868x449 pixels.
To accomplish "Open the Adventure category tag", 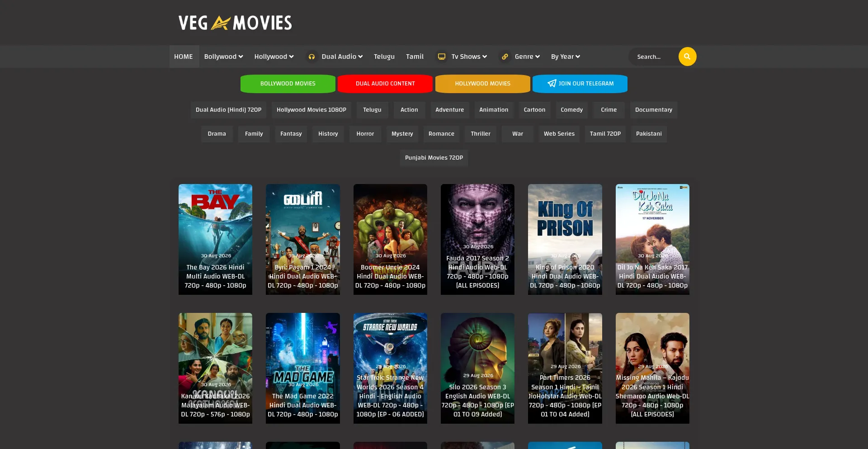I will click(x=450, y=110).
